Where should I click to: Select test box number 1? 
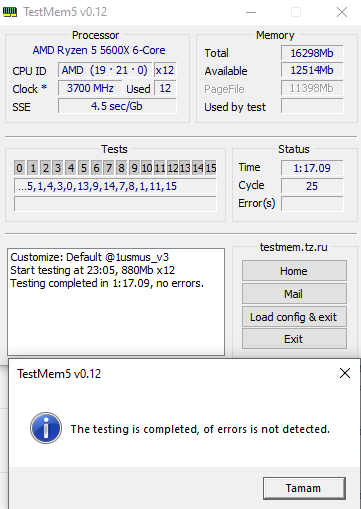(33, 168)
